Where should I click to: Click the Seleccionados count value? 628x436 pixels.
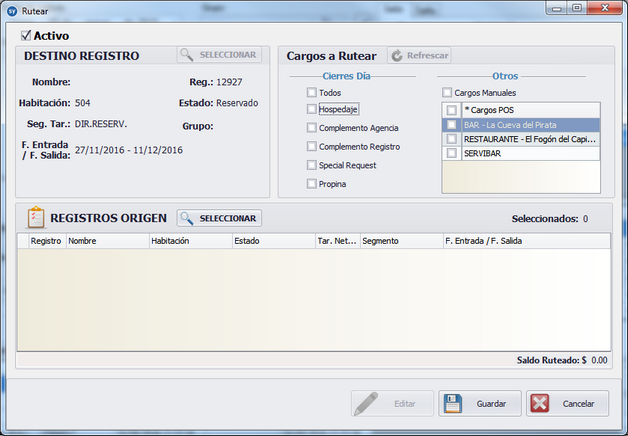pos(586,219)
